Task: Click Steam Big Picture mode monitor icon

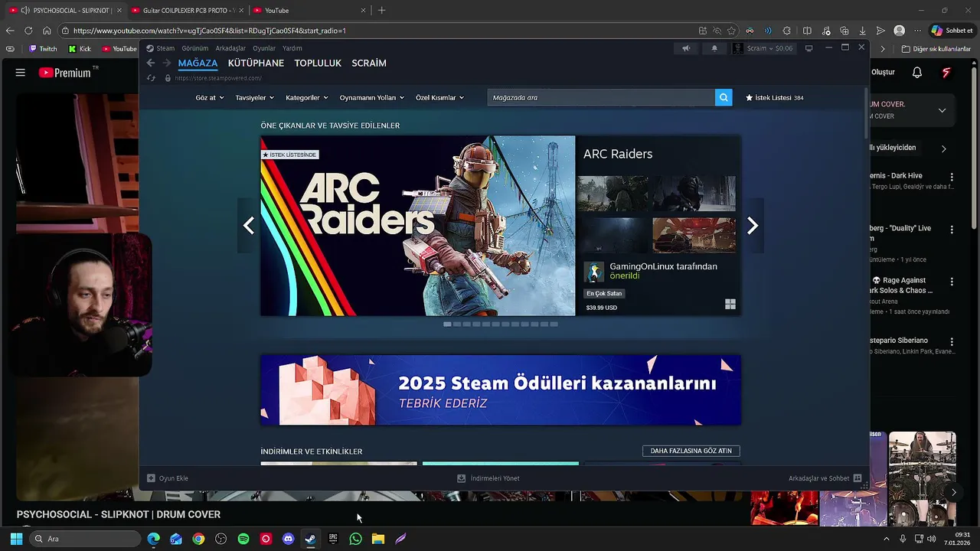Action: (808, 48)
